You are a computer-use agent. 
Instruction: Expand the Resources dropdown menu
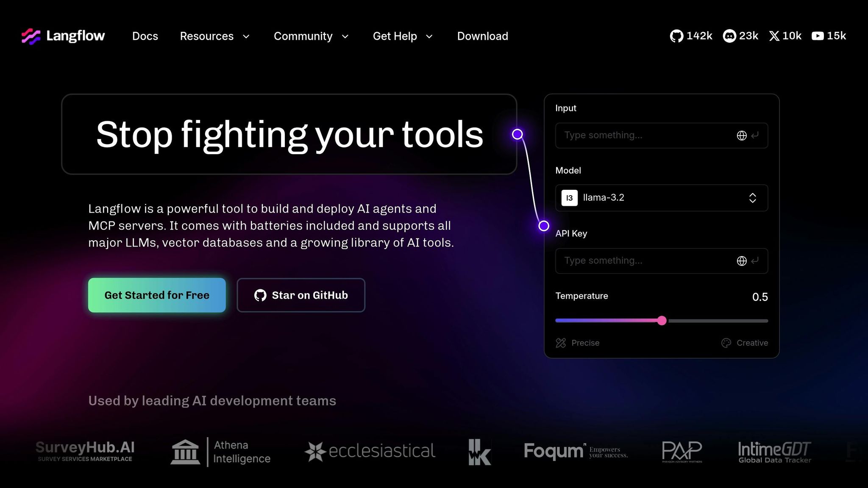(215, 36)
